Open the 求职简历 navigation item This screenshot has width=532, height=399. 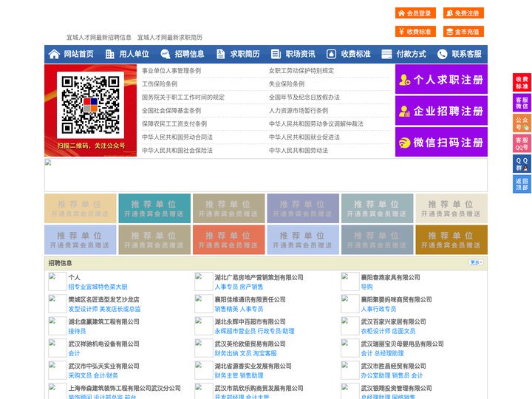245,54
